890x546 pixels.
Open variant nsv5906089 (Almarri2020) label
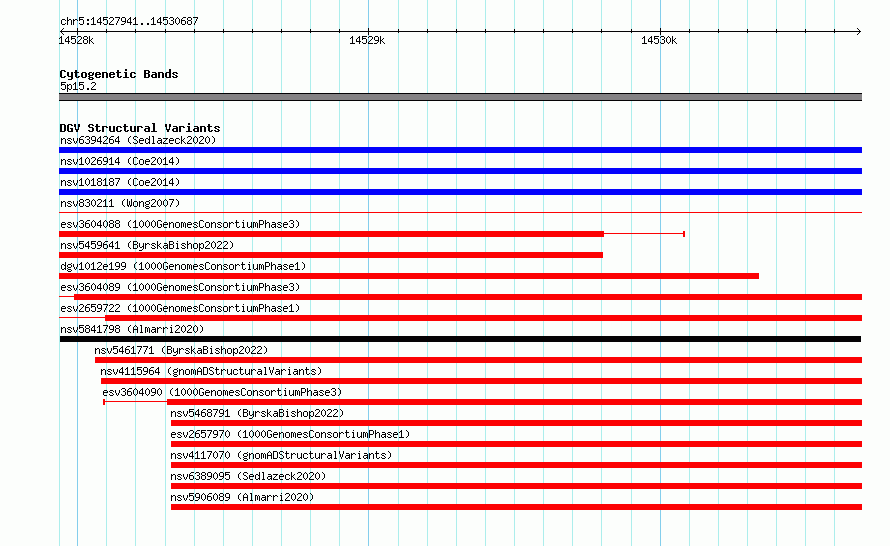click(x=242, y=497)
